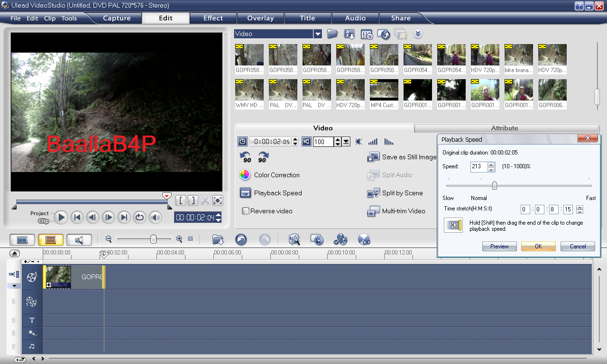Open the File menu

pos(16,18)
